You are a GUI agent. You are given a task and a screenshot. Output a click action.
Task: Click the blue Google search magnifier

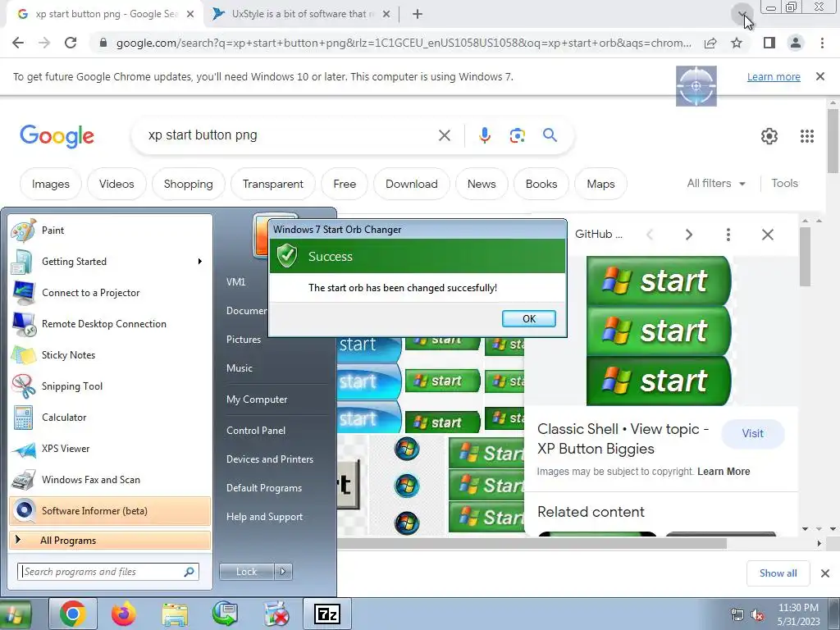(550, 135)
